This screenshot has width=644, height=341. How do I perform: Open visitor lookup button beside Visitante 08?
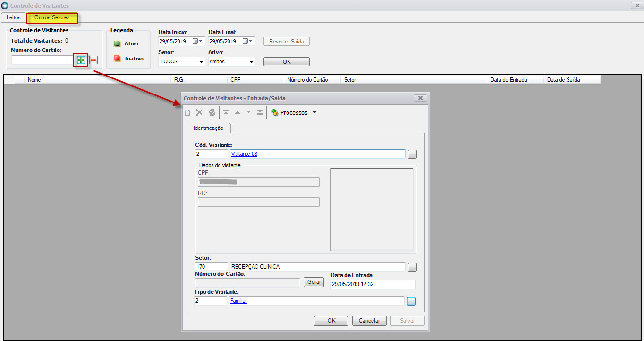(x=412, y=154)
